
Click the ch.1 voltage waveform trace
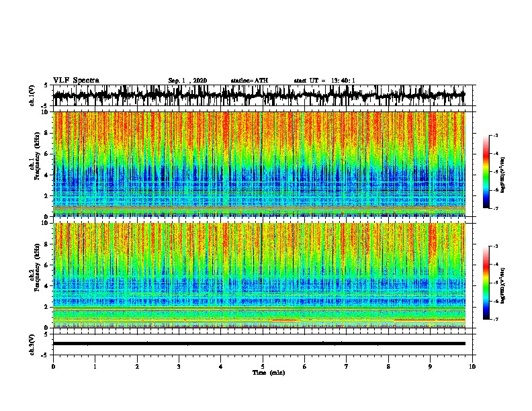point(259,95)
